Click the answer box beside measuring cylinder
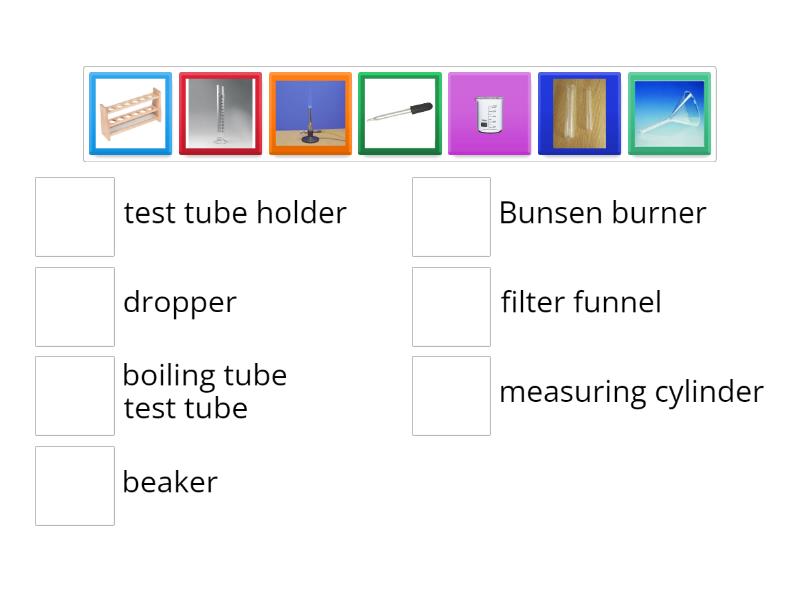800x600 pixels. click(451, 395)
